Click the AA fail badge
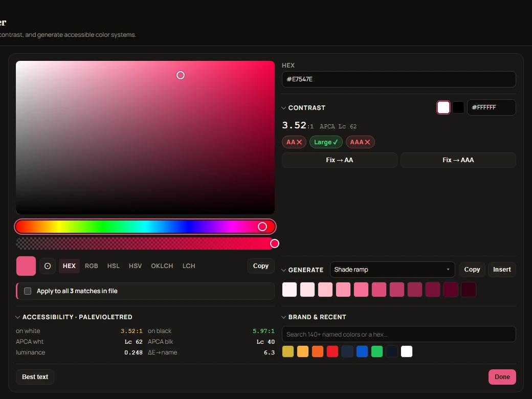The width and height of the screenshot is (532, 399). coord(294,142)
